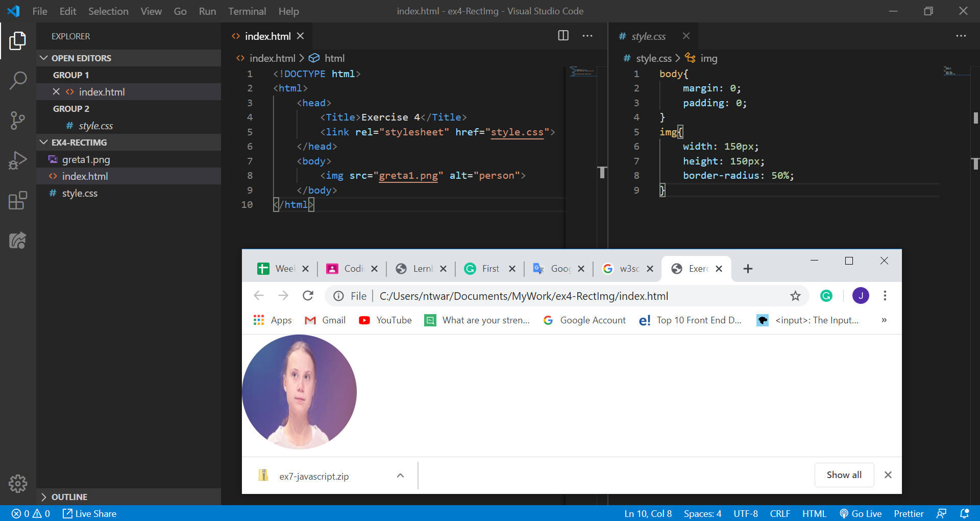Click Go Live in status bar
The height and width of the screenshot is (521, 980).
pos(861,513)
